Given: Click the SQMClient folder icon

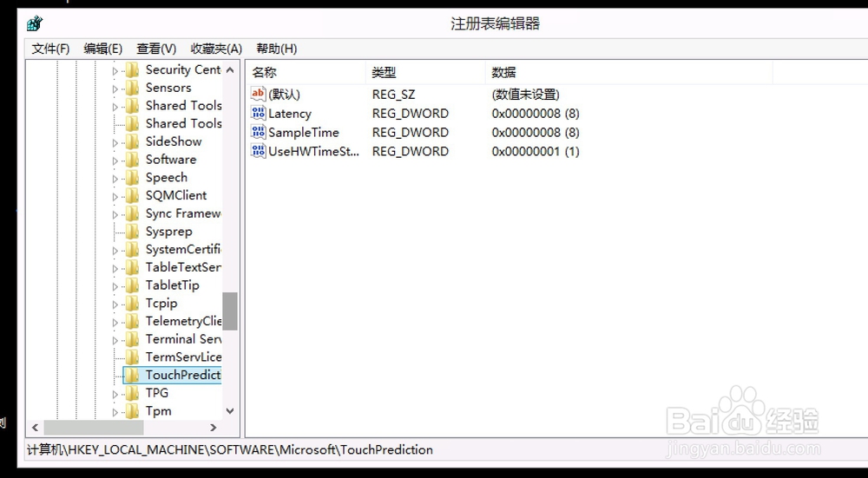Looking at the screenshot, I should [132, 195].
